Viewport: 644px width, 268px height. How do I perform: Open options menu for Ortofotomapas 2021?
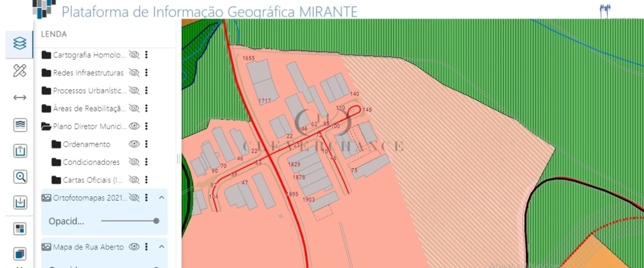(x=146, y=197)
